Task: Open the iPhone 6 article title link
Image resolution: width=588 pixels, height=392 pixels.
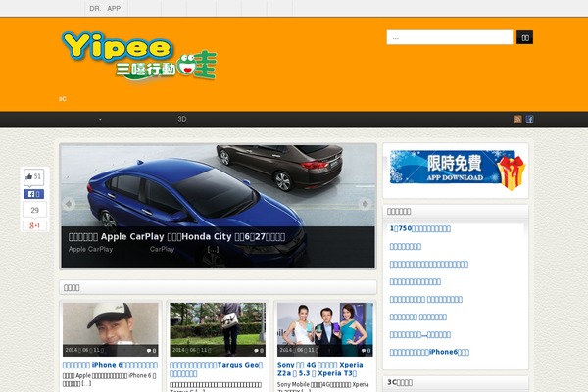Action: [x=110, y=365]
